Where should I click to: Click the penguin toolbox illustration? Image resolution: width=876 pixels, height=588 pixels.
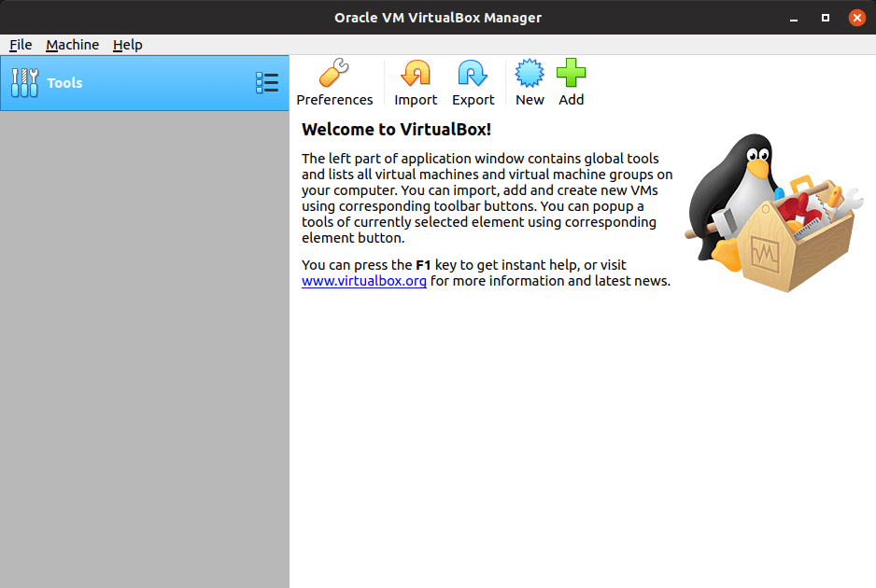pyautogui.click(x=774, y=212)
